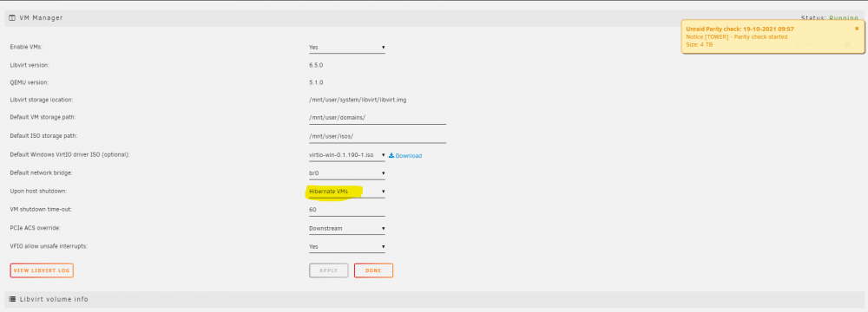Click the 'Size: 4 TB' notification line

point(699,44)
